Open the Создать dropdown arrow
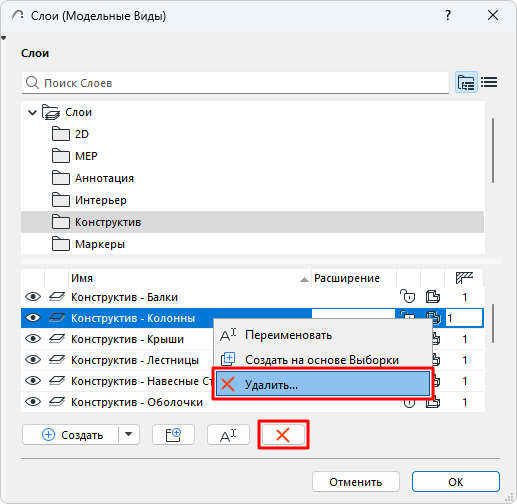Screen dimensions: 517x504 [129, 435]
